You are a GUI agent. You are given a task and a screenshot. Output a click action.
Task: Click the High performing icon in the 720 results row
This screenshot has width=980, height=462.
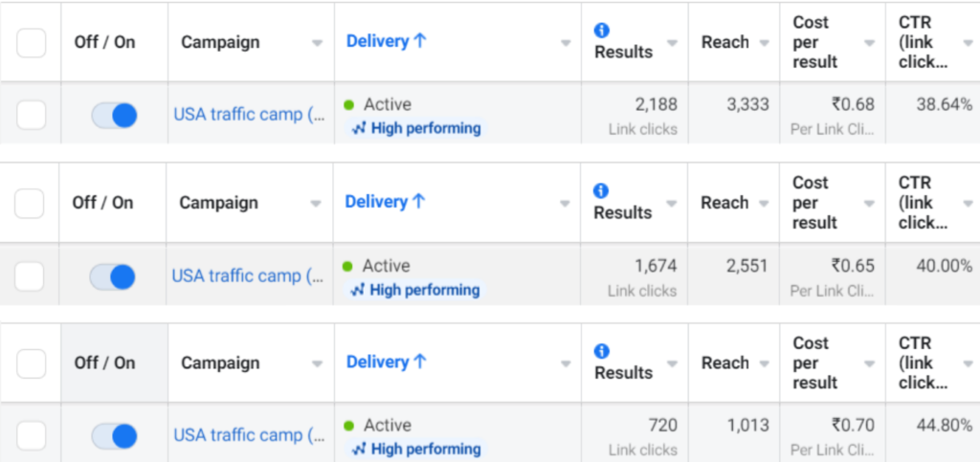pos(359,449)
